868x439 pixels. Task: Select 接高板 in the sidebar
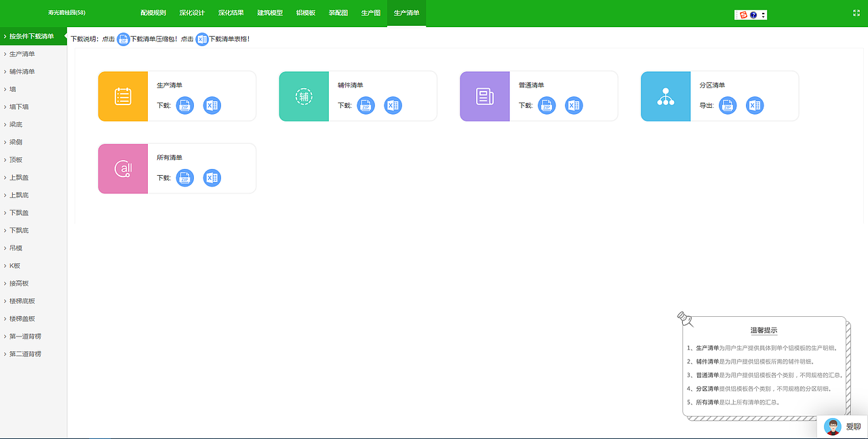point(33,284)
